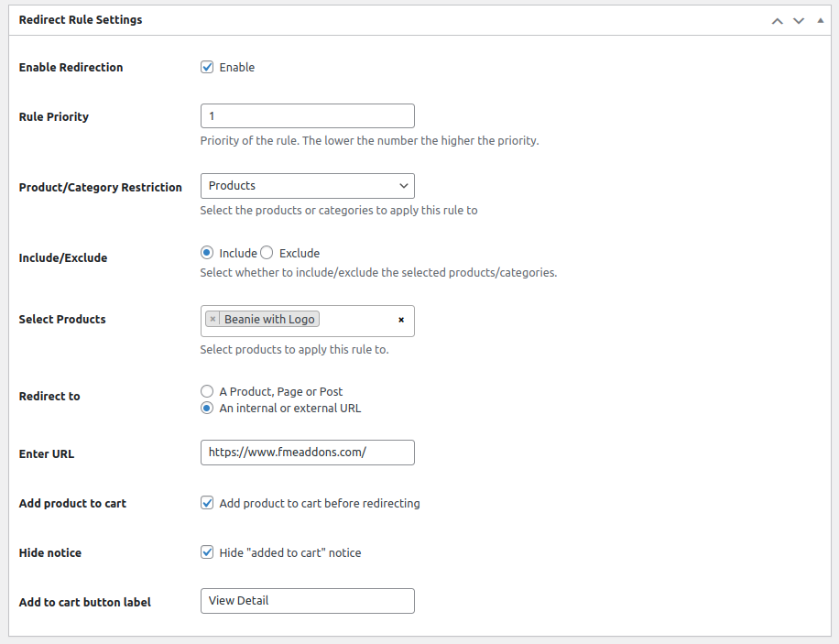The image size is (839, 644).
Task: Clear all selected products
Action: (400, 320)
